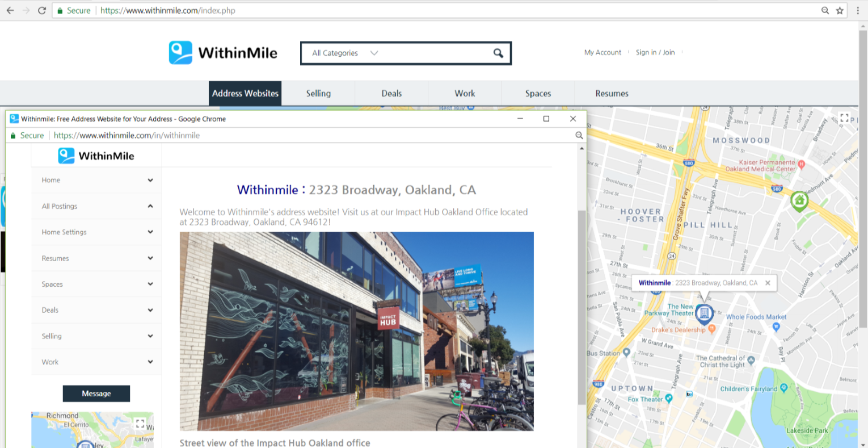Click the Fox Theater map pin
The width and height of the screenshot is (868, 448).
(669, 399)
